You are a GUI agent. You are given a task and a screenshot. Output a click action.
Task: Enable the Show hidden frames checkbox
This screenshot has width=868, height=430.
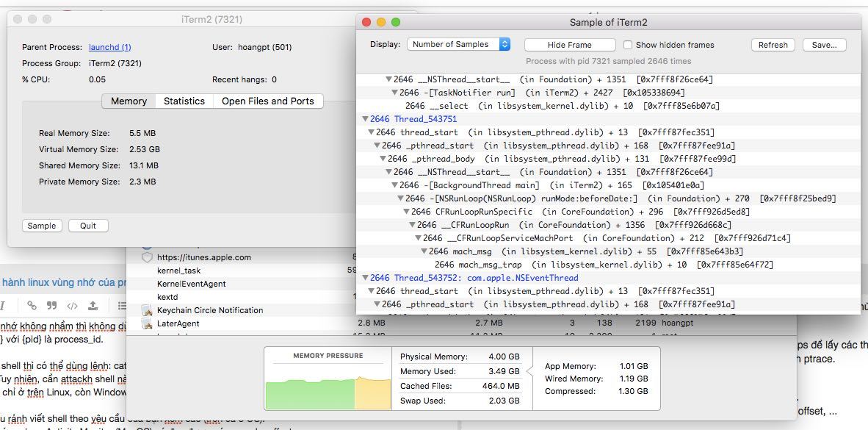coord(628,45)
